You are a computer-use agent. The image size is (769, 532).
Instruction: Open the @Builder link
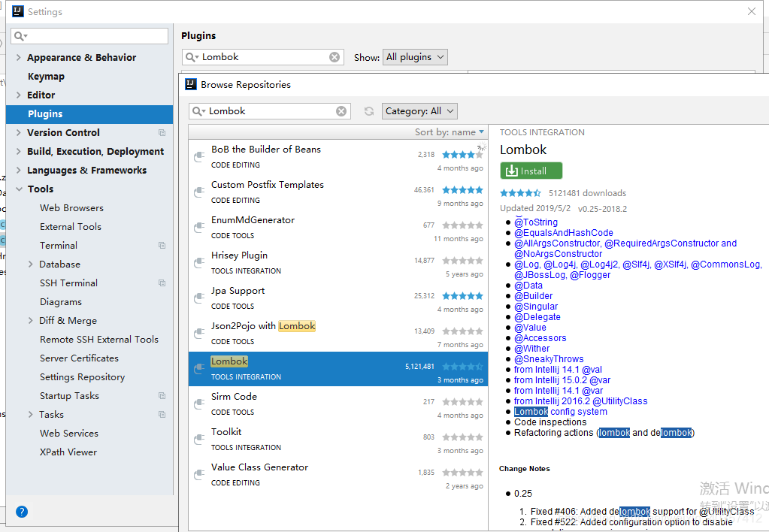pos(533,296)
